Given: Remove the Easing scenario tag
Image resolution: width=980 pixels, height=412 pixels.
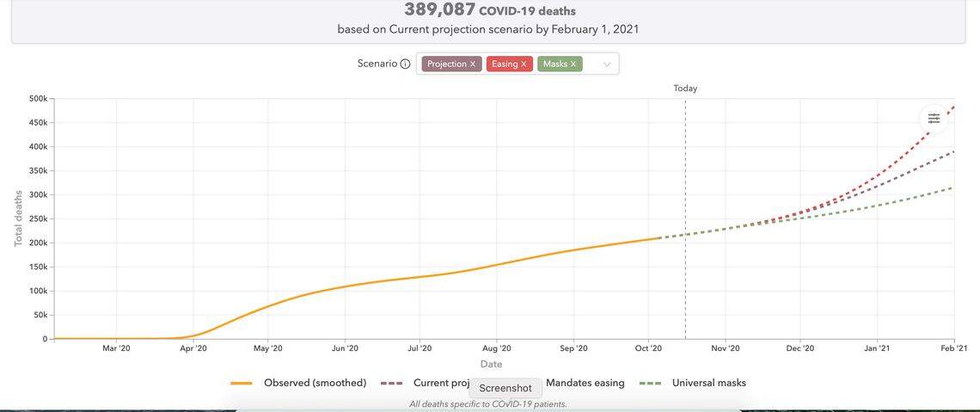Looking at the screenshot, I should [524, 64].
